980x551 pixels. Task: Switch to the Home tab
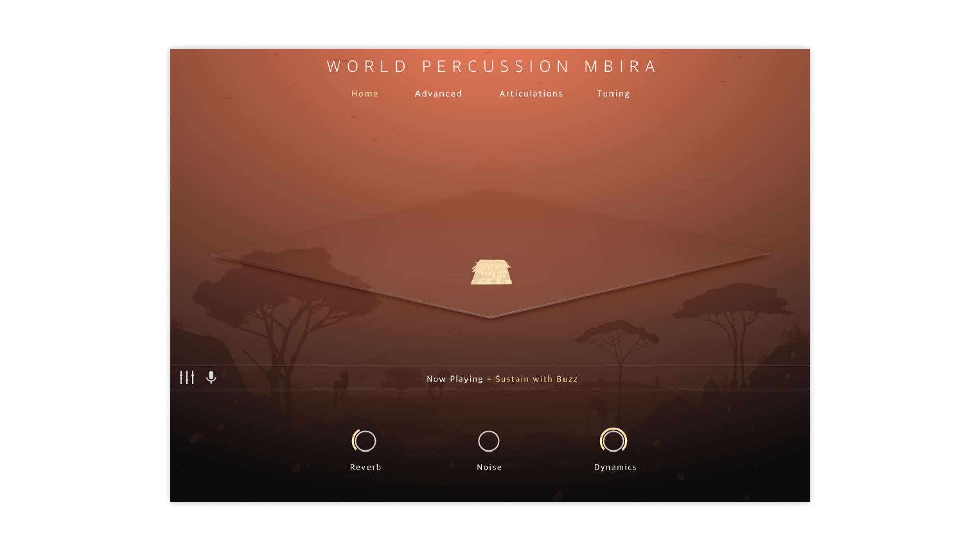point(364,94)
